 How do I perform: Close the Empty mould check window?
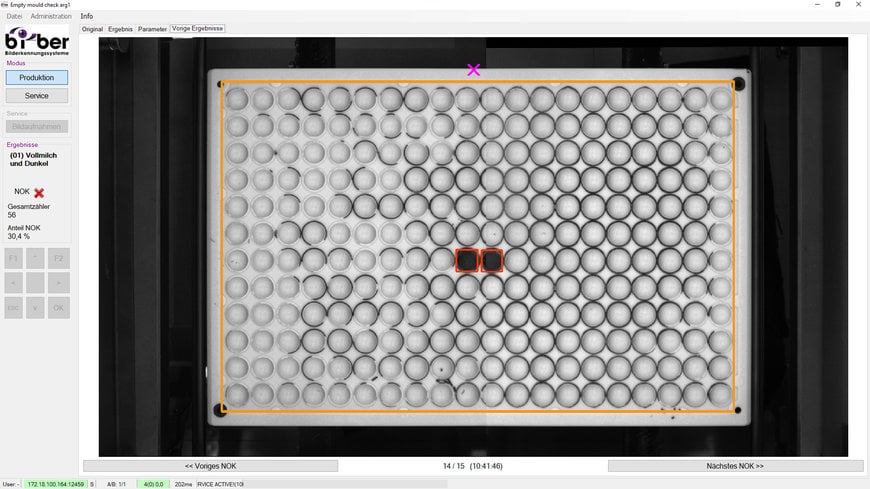pyautogui.click(x=858, y=4)
